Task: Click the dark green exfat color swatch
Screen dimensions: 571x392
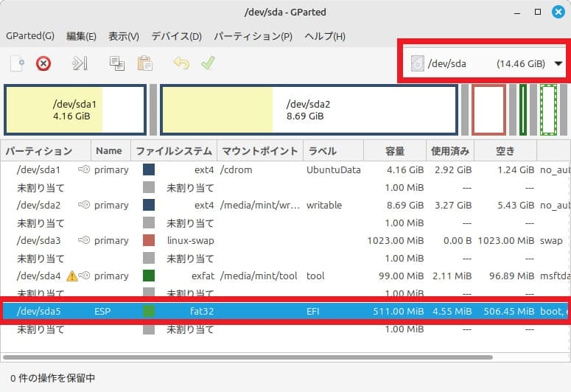Action: point(149,276)
